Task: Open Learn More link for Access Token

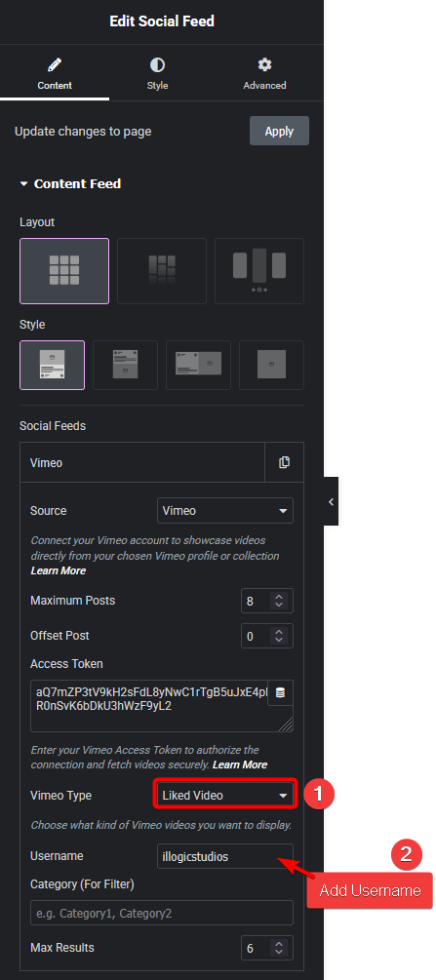Action: point(240,765)
